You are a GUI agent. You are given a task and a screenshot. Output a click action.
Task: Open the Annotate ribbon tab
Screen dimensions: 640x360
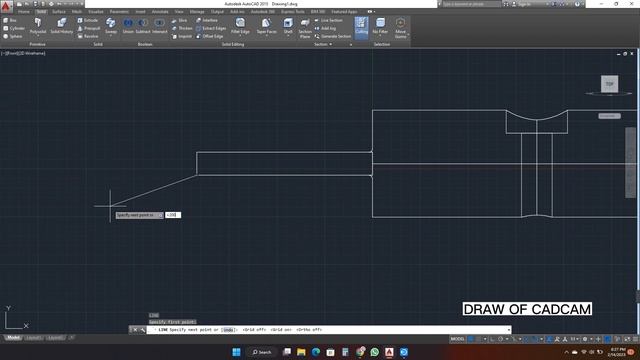click(x=160, y=12)
